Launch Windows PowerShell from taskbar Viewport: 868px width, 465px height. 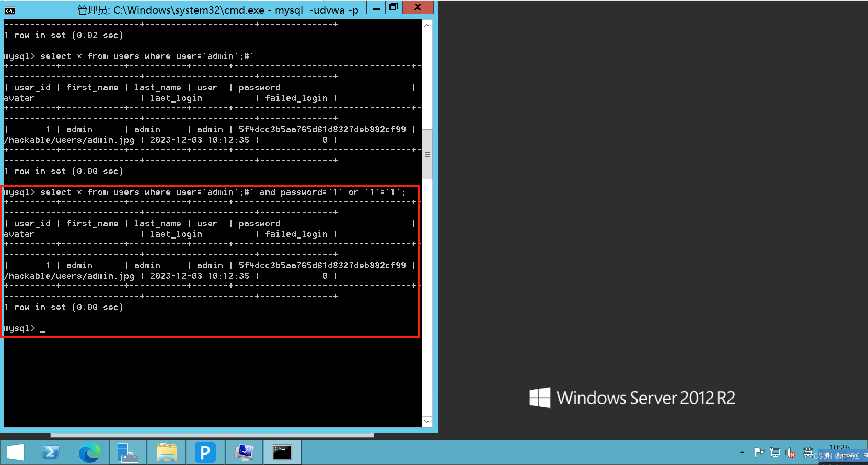click(51, 452)
